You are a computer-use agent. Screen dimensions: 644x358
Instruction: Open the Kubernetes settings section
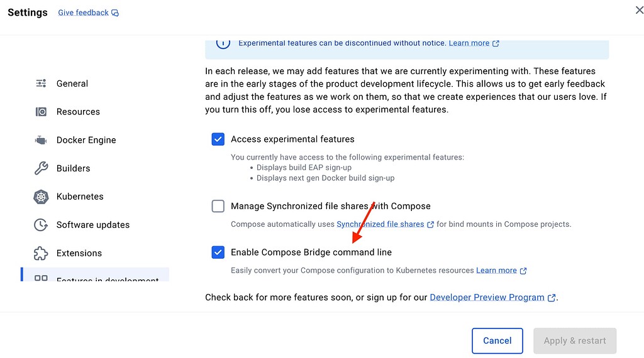(x=80, y=197)
